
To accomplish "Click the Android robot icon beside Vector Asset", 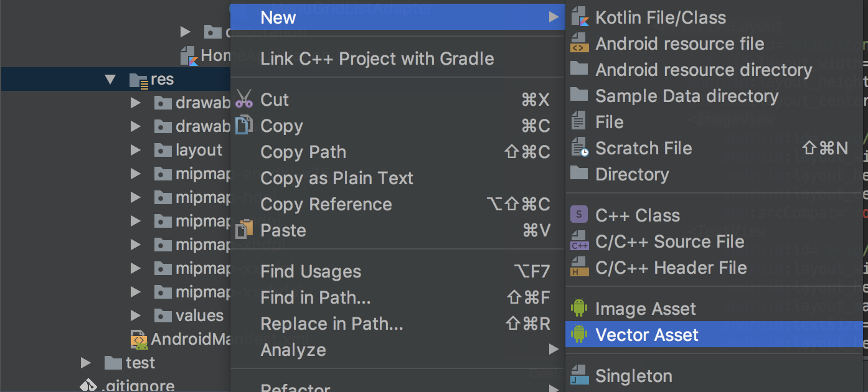I will click(579, 335).
